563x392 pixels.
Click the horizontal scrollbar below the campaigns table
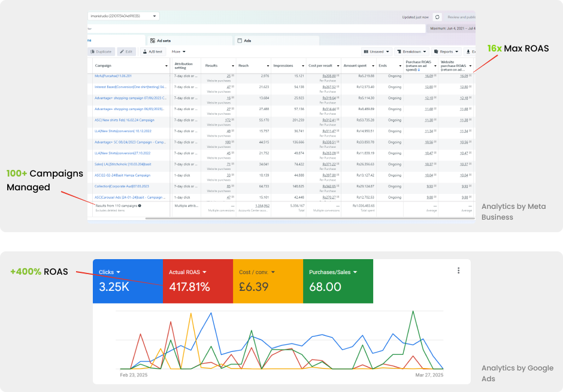pos(240,219)
